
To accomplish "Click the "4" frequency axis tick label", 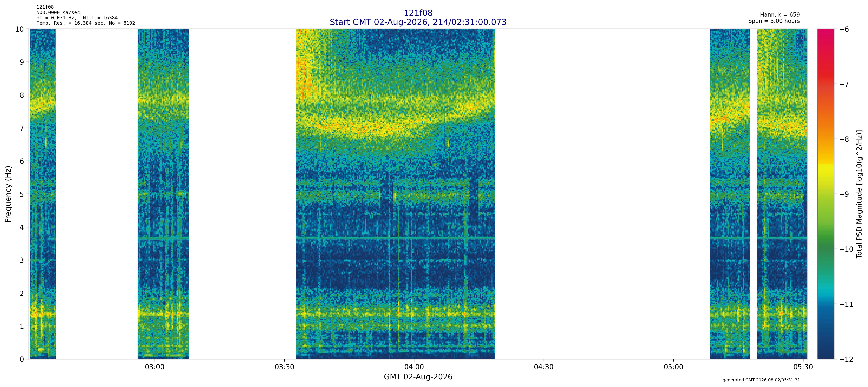I will click(22, 227).
